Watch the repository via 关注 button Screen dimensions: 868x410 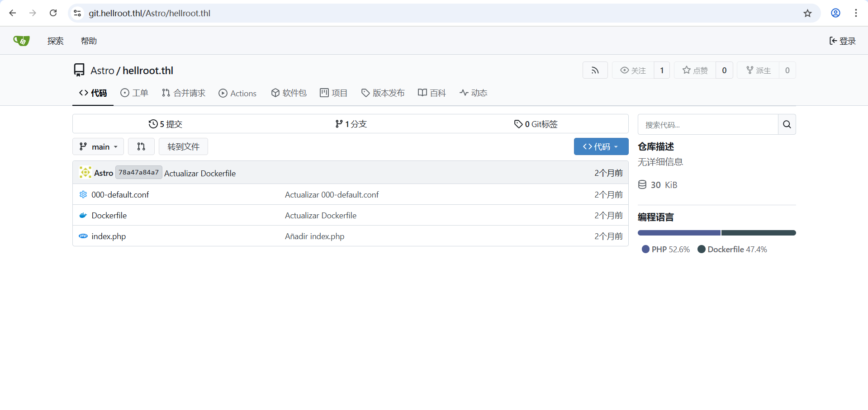(633, 70)
